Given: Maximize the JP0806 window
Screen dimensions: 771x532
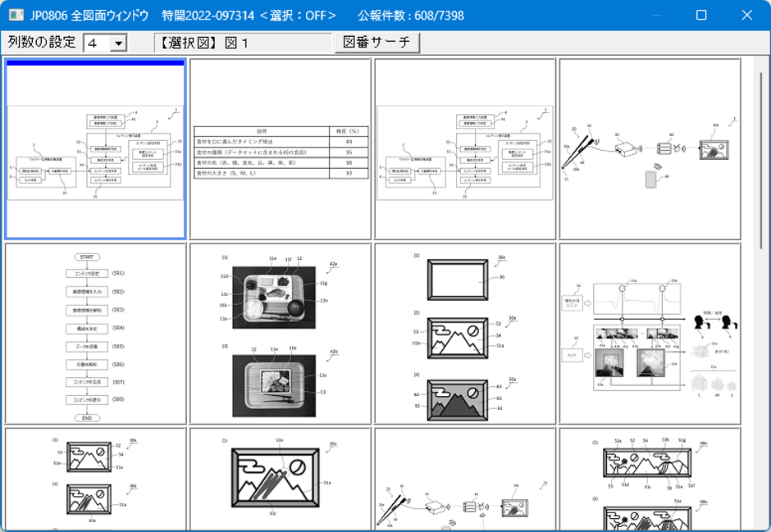Looking at the screenshot, I should click(701, 16).
